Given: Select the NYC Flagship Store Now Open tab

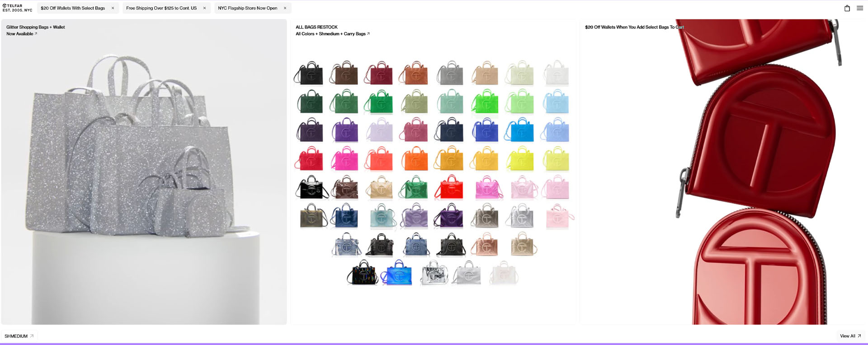Looking at the screenshot, I should click(247, 8).
